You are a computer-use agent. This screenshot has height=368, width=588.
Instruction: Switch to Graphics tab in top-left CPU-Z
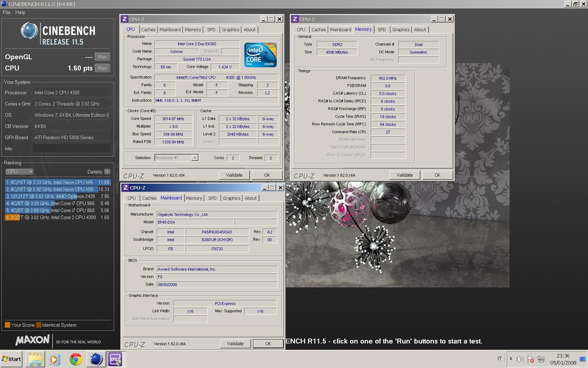pyautogui.click(x=230, y=30)
